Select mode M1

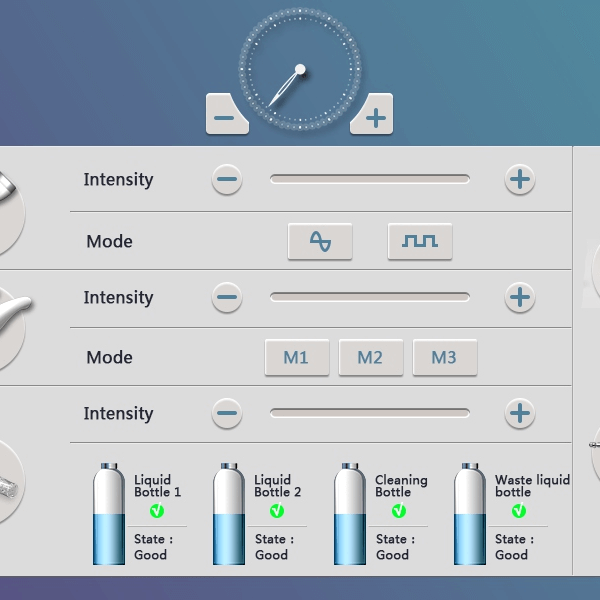pos(296,357)
